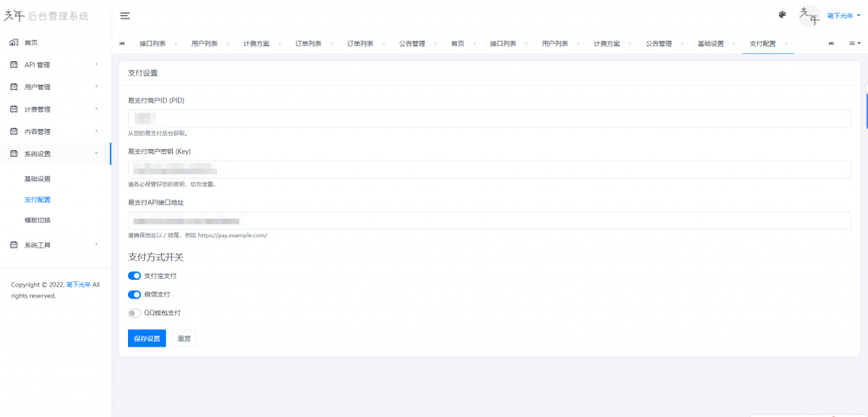Focus the 易支付API接口地址 input field
This screenshot has width=868, height=417.
(489, 220)
